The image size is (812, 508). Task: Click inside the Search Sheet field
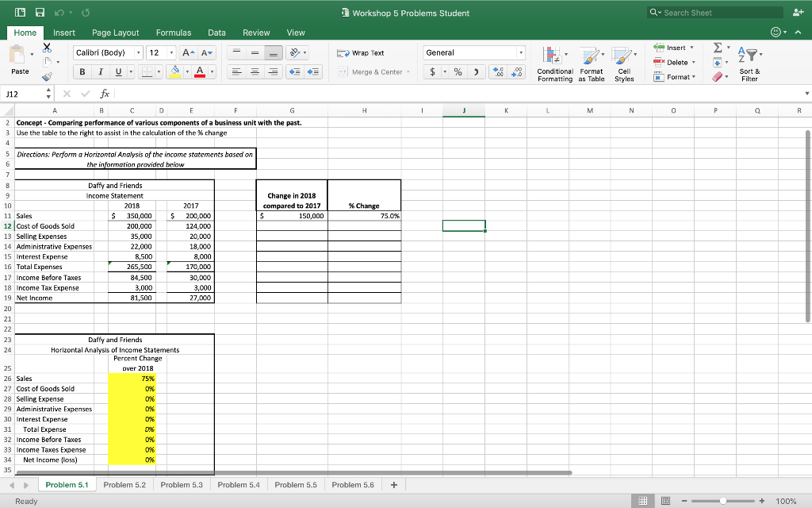point(714,11)
